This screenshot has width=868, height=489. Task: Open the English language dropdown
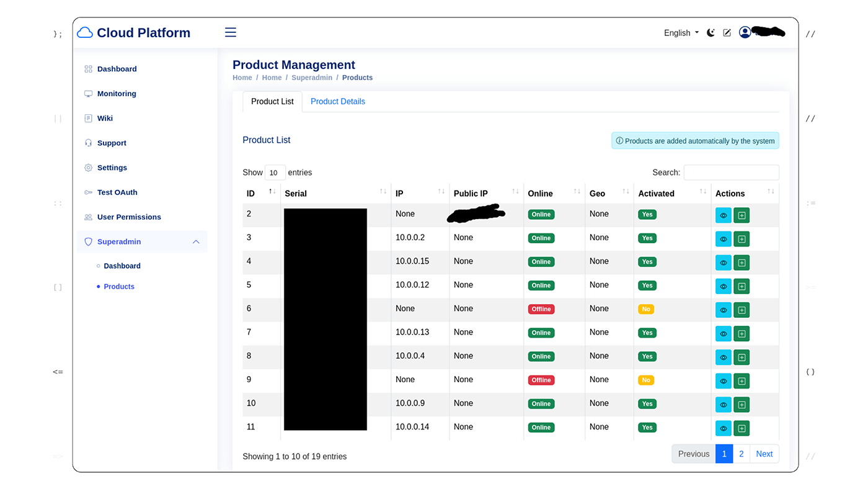click(681, 33)
